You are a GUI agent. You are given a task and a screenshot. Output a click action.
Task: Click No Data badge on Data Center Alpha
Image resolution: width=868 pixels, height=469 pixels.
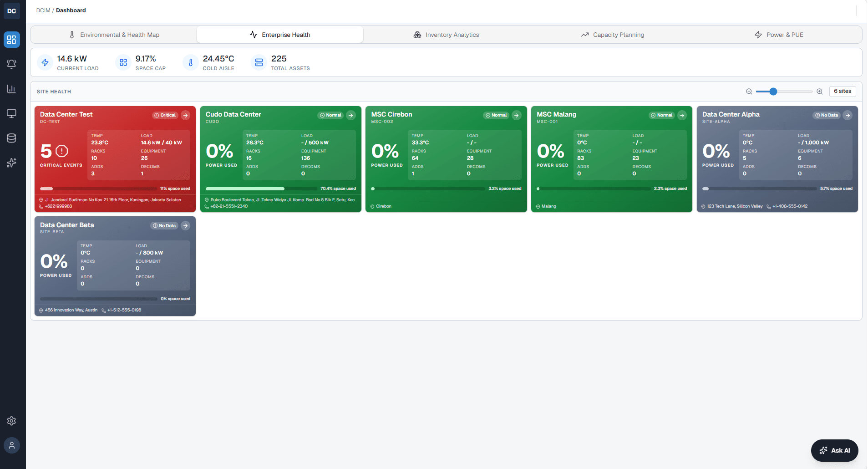(x=826, y=115)
